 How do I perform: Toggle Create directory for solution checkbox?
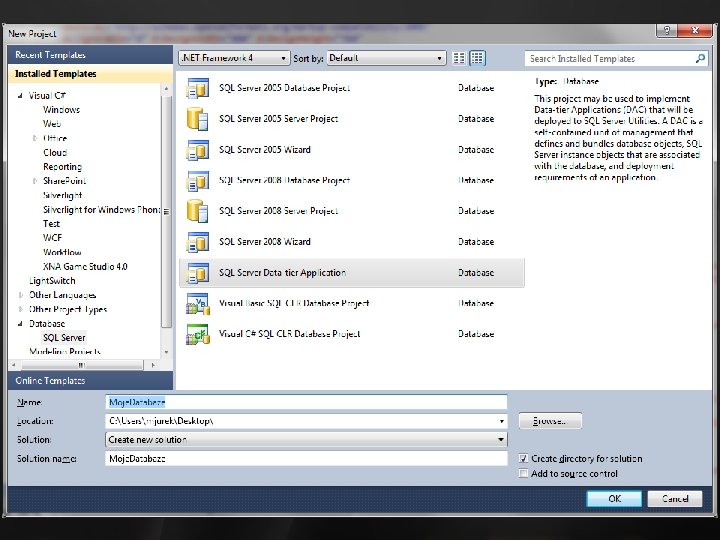523,458
